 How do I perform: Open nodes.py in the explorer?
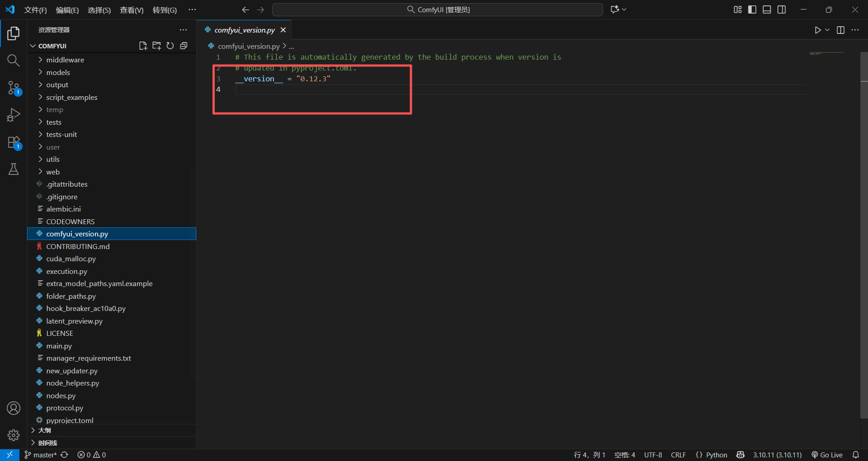[x=112, y=395]
